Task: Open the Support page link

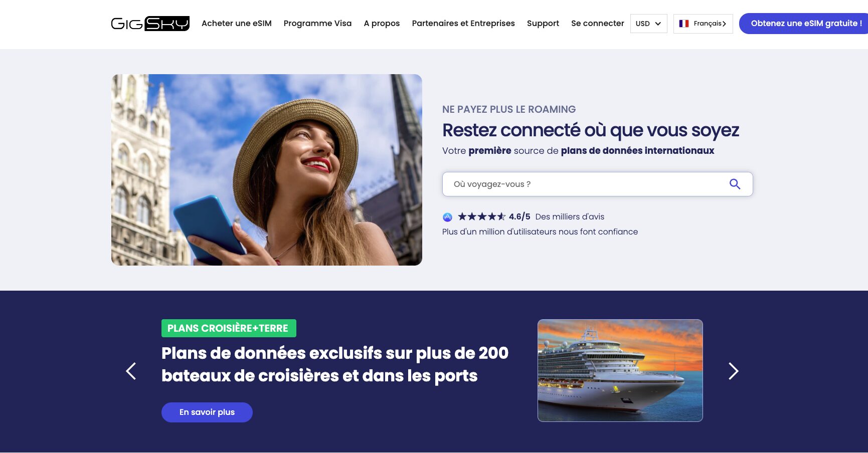Action: (543, 24)
